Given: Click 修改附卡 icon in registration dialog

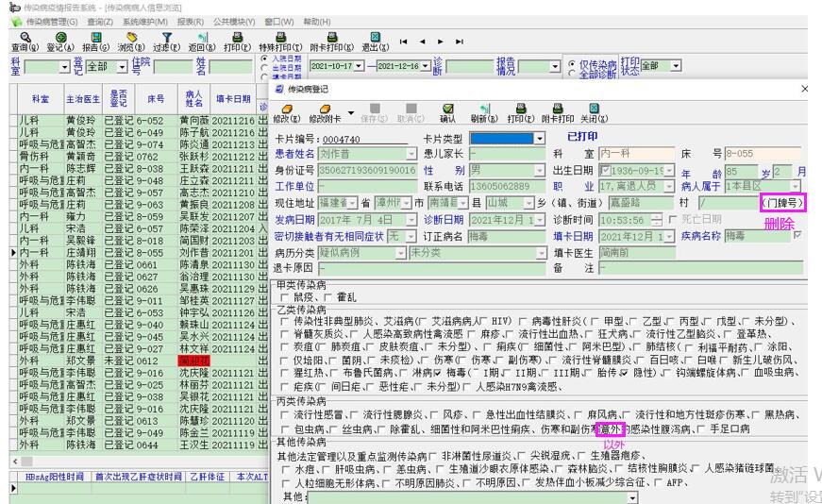Looking at the screenshot, I should point(325,109).
